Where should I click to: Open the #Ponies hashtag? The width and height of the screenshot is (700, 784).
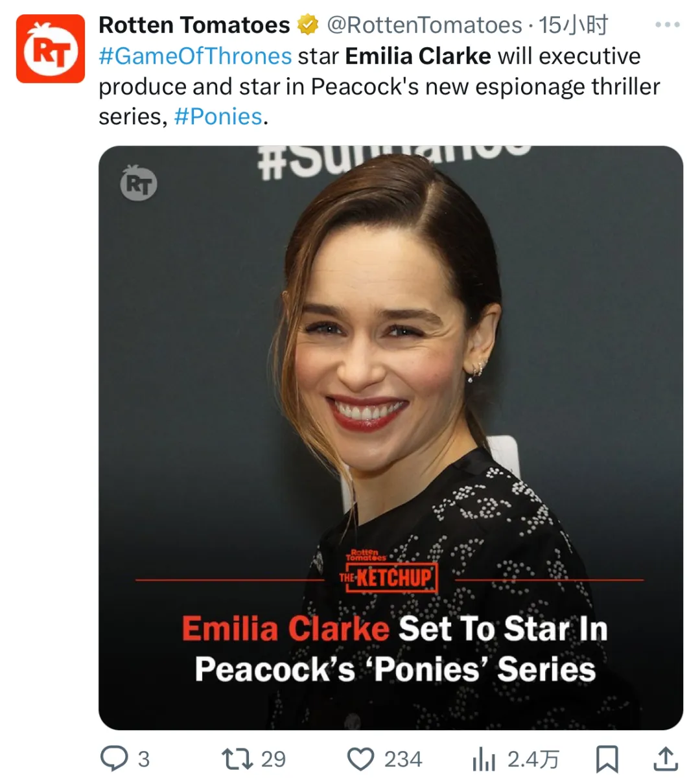[x=218, y=117]
